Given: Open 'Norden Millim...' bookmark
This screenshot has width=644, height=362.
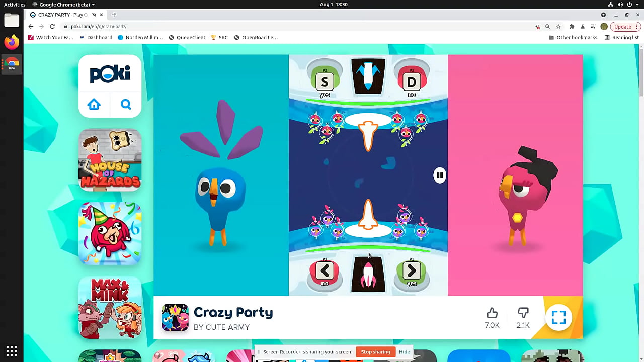Looking at the screenshot, I should pyautogui.click(x=140, y=37).
